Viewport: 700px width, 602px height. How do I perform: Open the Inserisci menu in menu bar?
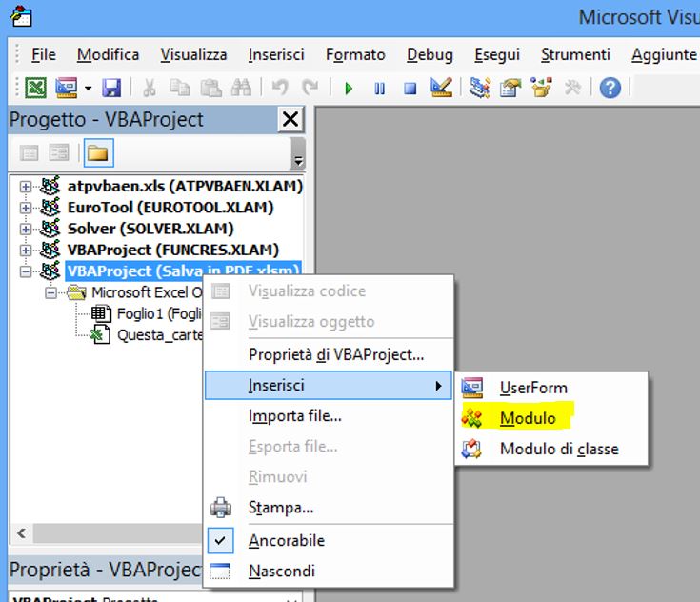click(x=276, y=55)
